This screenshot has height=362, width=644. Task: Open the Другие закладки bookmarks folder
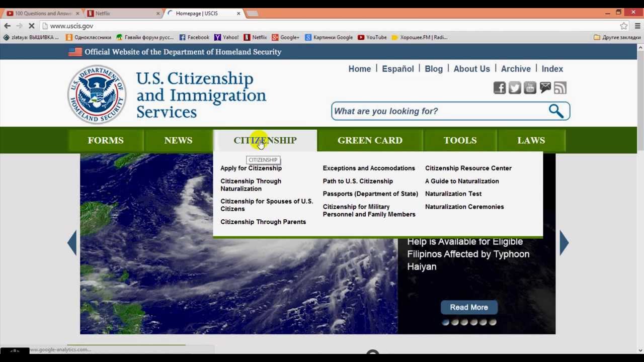(617, 37)
